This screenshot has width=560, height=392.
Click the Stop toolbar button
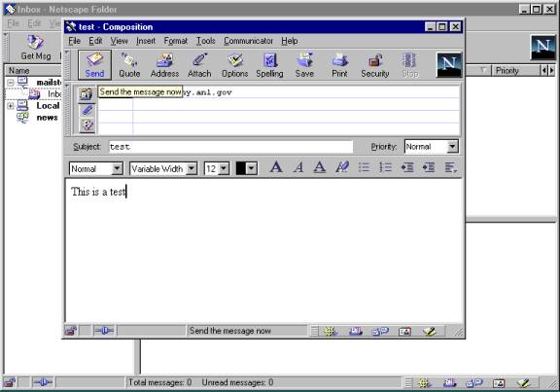[409, 65]
